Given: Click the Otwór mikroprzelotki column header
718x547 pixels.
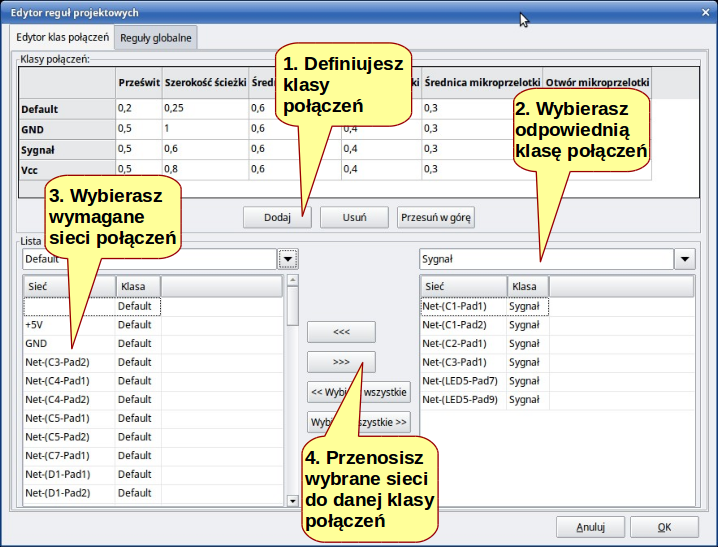Looking at the screenshot, I should coord(597,83).
